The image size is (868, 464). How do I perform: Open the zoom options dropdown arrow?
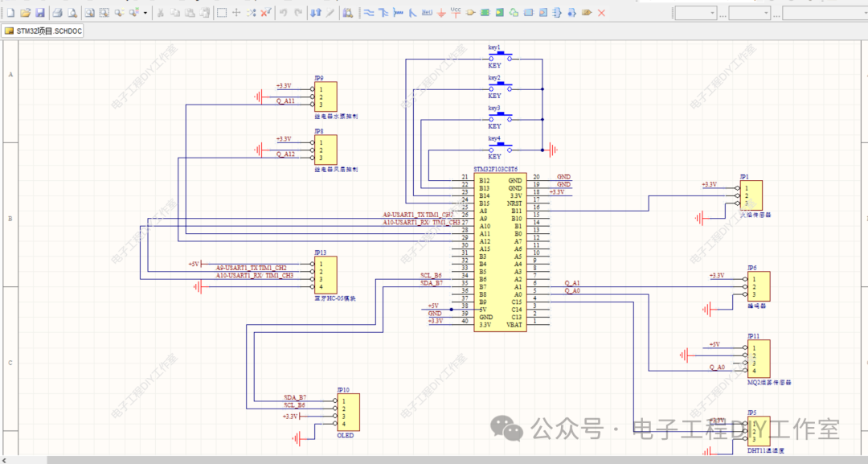point(145,13)
